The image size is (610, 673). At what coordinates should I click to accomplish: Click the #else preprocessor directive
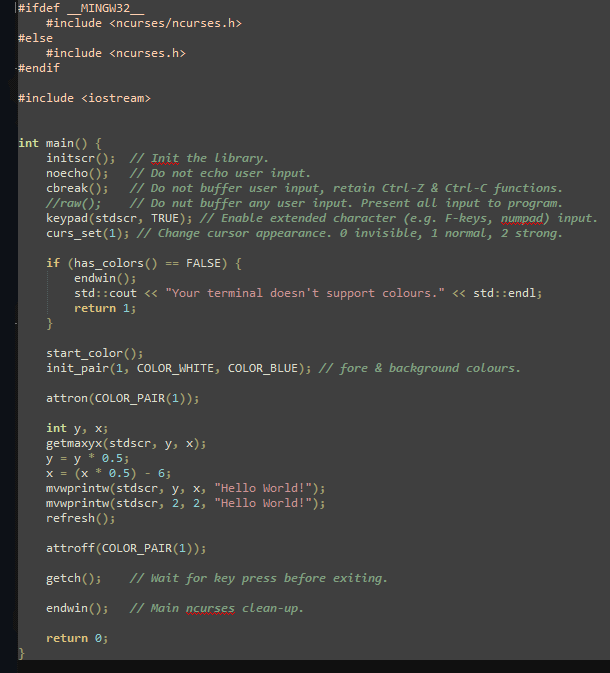click(36, 38)
